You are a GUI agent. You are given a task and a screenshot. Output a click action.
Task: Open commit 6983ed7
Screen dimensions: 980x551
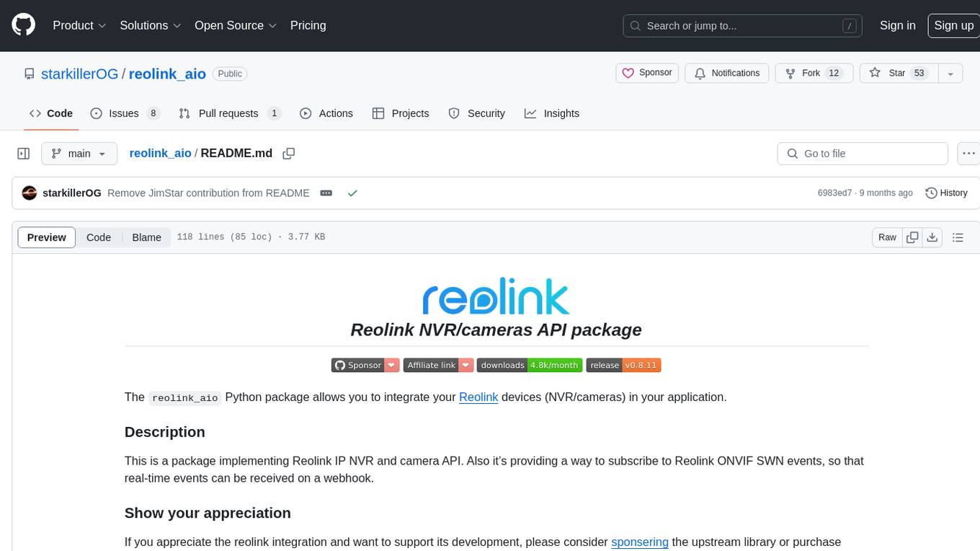point(834,193)
